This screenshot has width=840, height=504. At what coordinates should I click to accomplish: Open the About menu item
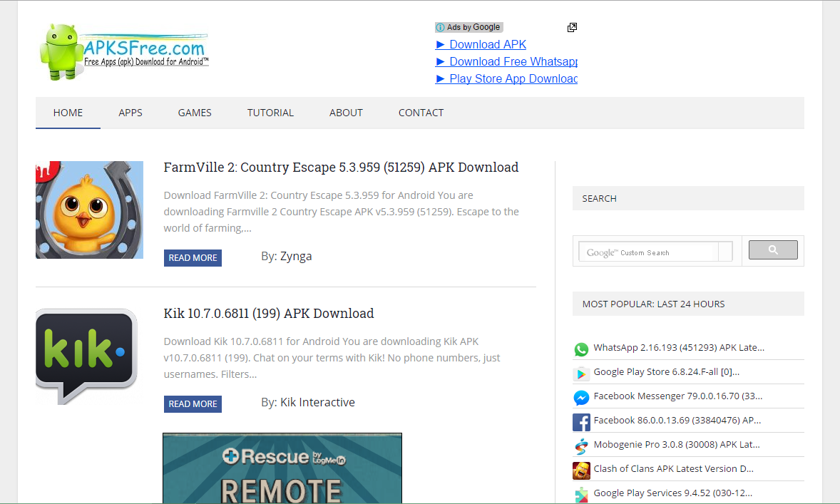[346, 113]
